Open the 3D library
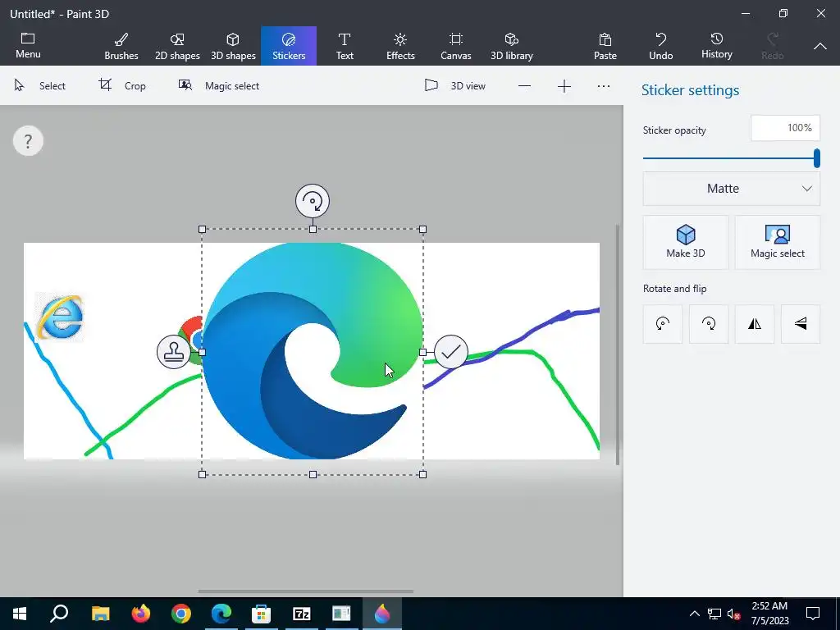Image resolution: width=840 pixels, height=630 pixels. (512, 46)
